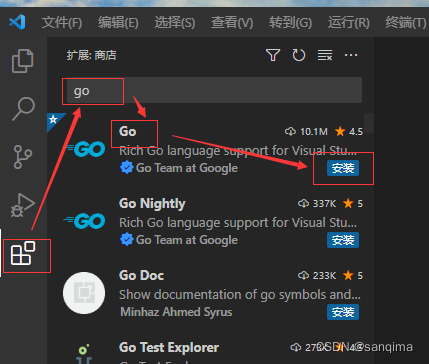
Task: Click the Go extension download count icon
Action: pos(290,132)
